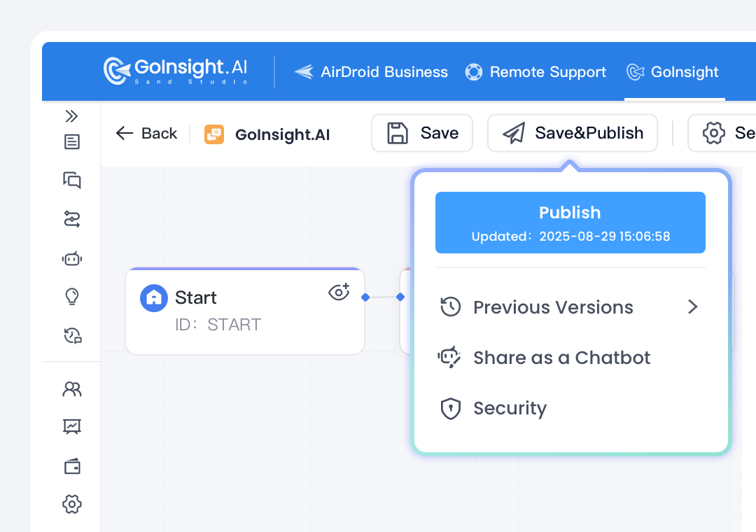Open the chat conversations sidebar icon
This screenshot has width=756, height=532.
tap(71, 180)
